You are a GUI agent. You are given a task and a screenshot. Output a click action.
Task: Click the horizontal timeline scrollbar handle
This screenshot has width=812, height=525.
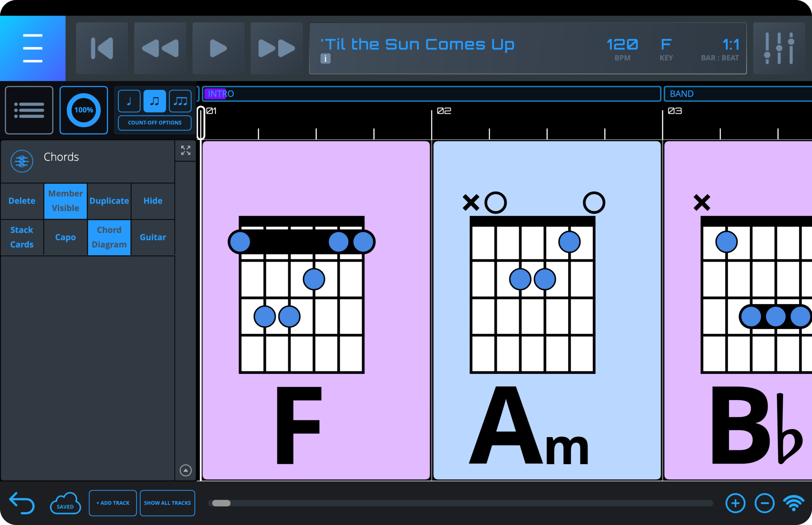(221, 503)
